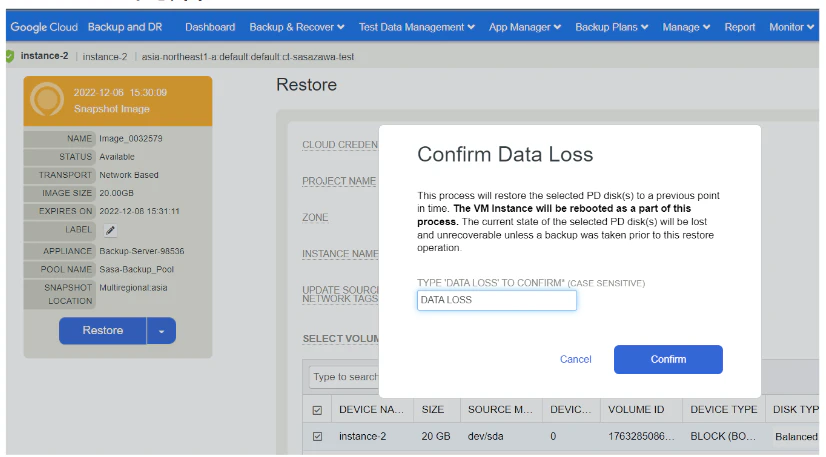Open the Monitor menu
The height and width of the screenshot is (457, 826).
[x=791, y=27]
